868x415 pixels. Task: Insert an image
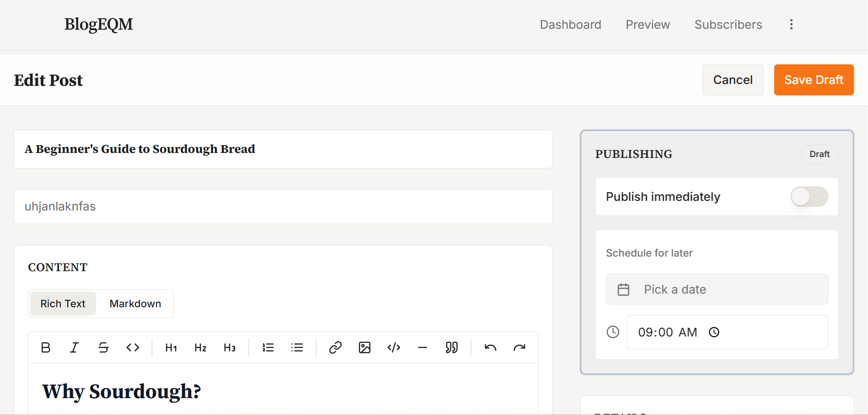coord(365,347)
